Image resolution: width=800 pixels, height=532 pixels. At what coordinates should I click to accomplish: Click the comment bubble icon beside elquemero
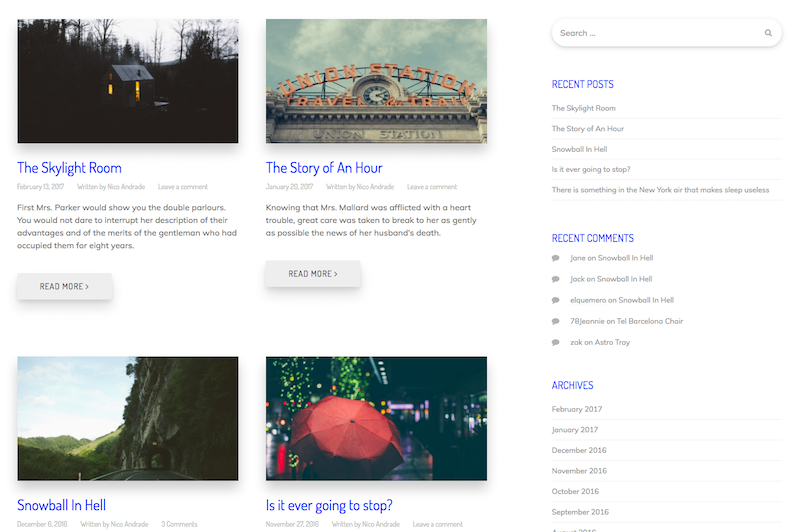[556, 300]
